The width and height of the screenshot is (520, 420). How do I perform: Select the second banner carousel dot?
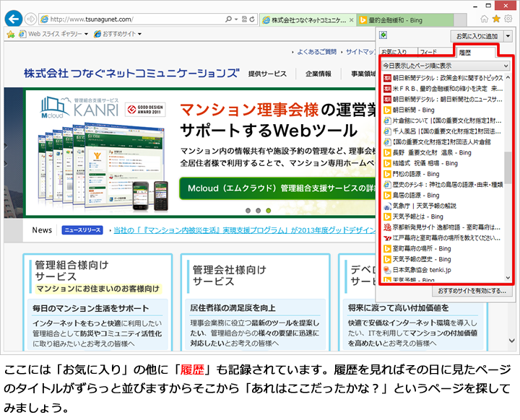pos(258,211)
